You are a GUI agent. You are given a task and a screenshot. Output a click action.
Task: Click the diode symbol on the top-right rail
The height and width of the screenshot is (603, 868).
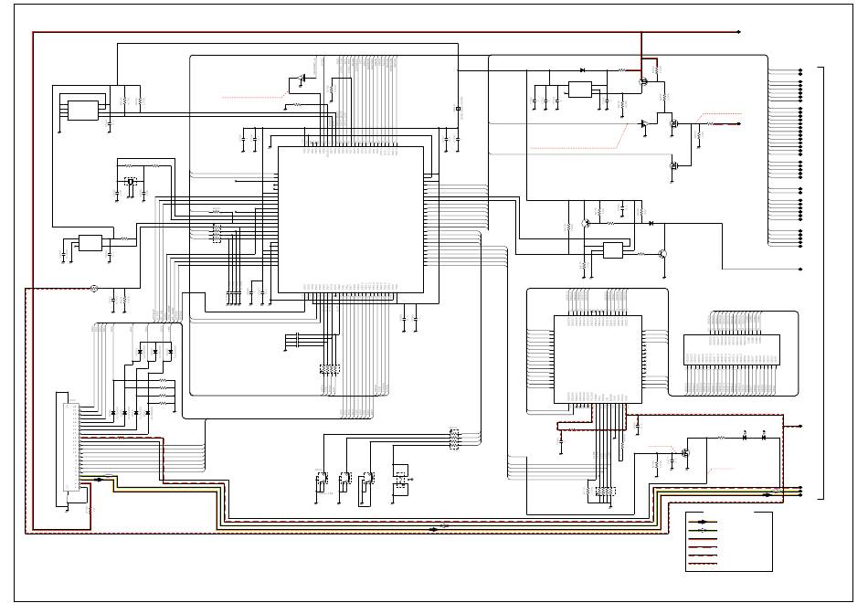pyautogui.click(x=583, y=70)
